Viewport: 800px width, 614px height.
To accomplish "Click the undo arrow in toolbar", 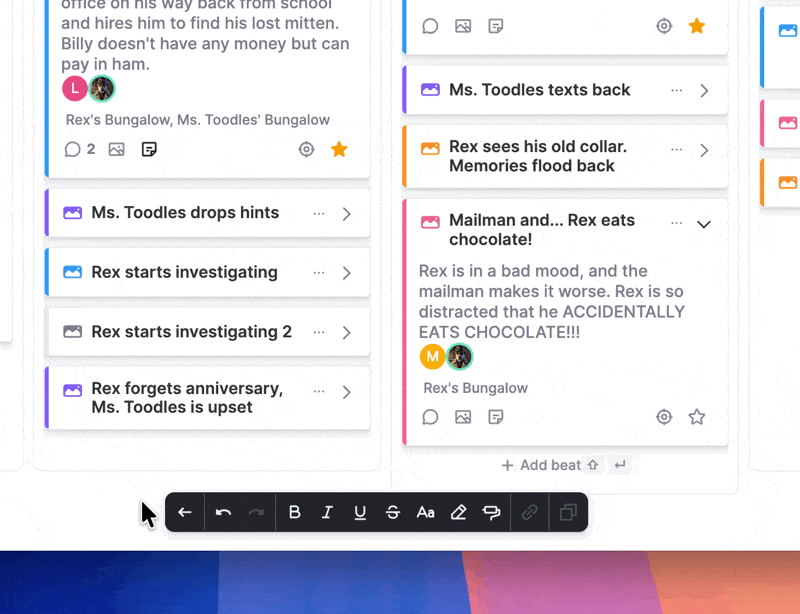I will [223, 512].
